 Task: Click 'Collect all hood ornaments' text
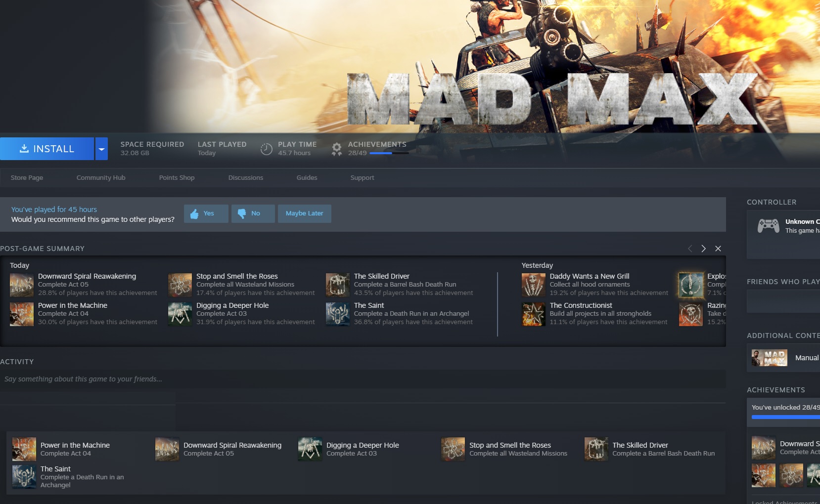590,284
